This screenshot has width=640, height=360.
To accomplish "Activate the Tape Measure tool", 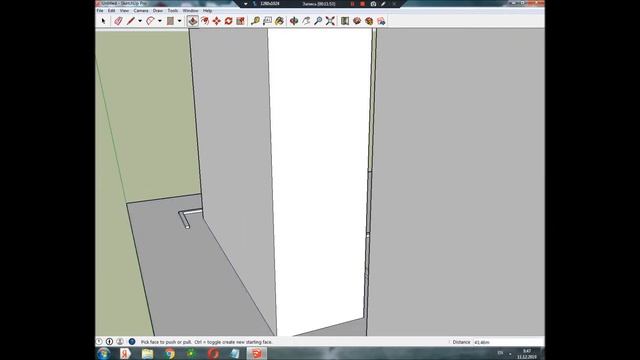I will pos(255,21).
